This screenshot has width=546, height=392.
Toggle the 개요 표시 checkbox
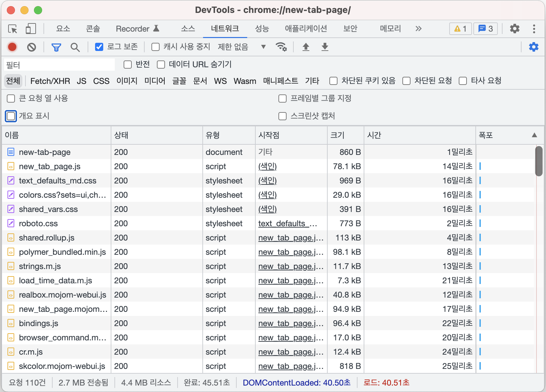pyautogui.click(x=11, y=116)
